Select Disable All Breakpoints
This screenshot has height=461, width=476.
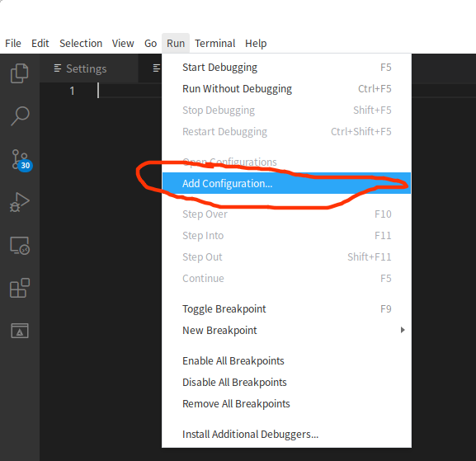pyautogui.click(x=286, y=382)
